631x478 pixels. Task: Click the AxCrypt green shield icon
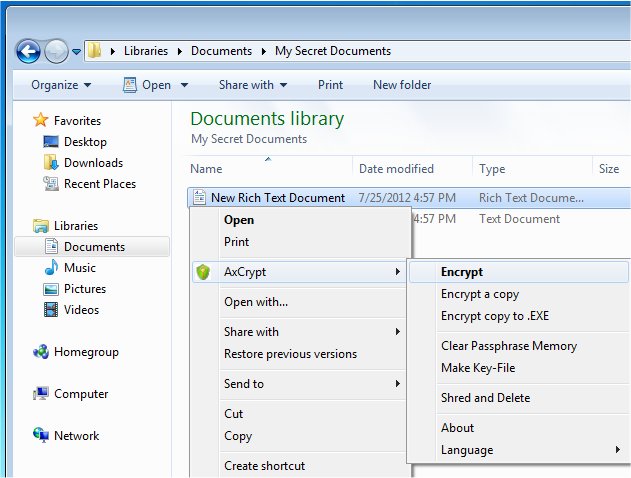204,272
